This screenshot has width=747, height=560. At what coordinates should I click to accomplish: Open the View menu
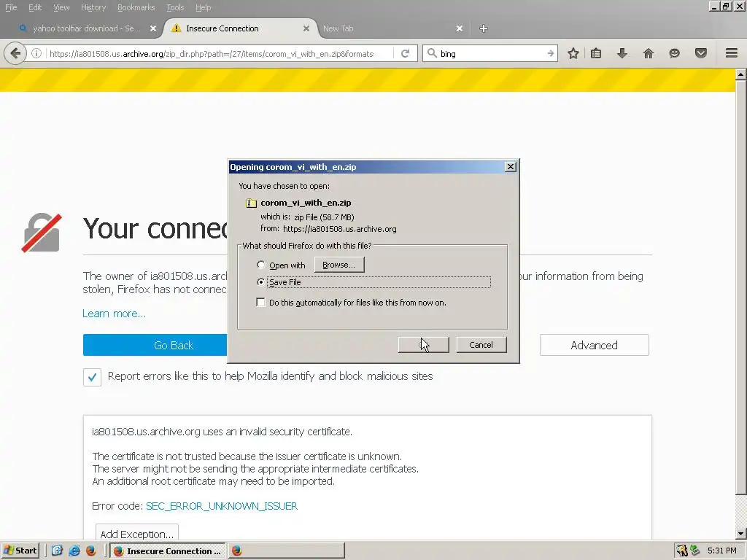coord(61,7)
